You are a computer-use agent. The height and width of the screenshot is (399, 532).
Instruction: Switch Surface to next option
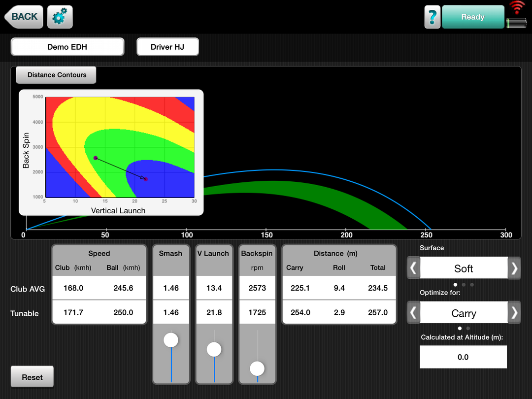pyautogui.click(x=514, y=268)
